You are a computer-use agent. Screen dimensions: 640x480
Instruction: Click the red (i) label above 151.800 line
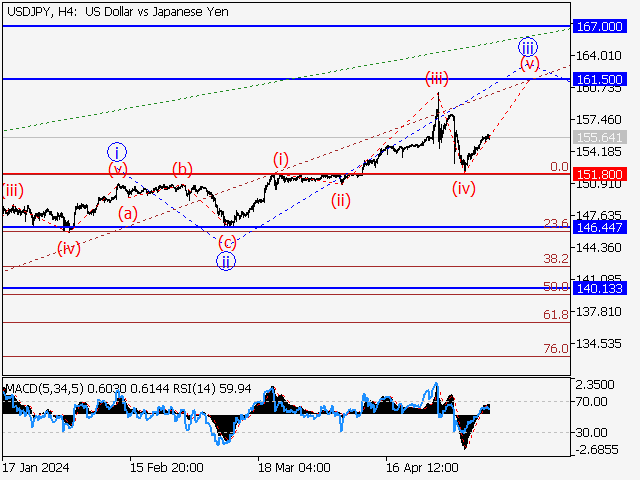[281, 159]
